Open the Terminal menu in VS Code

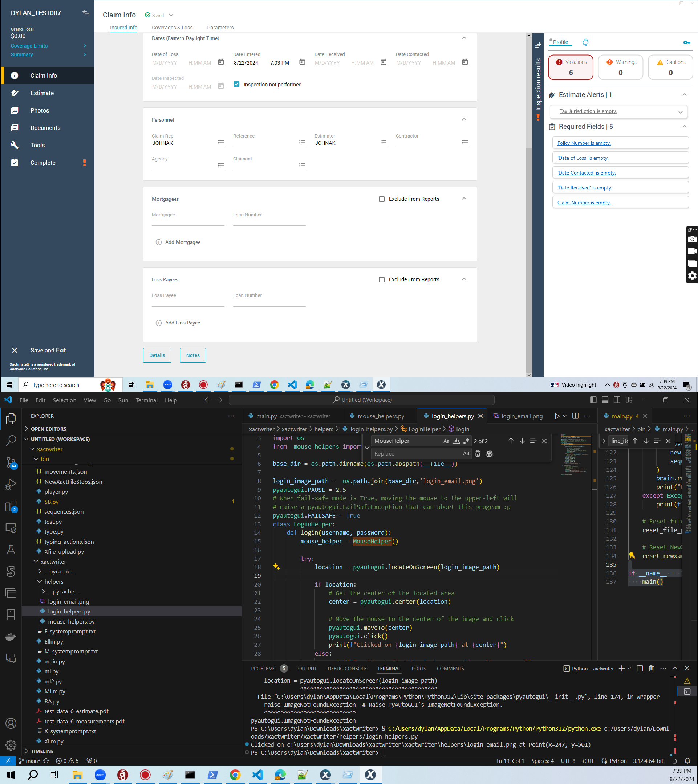coord(146,400)
